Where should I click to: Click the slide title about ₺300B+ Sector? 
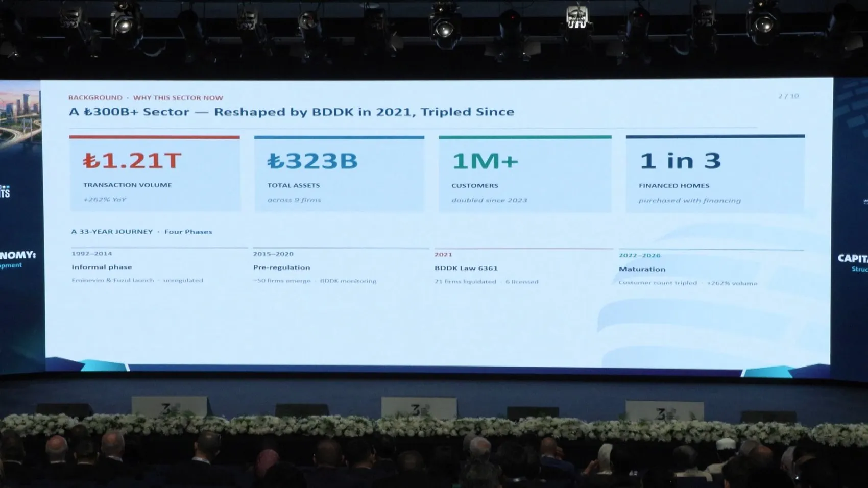[292, 112]
